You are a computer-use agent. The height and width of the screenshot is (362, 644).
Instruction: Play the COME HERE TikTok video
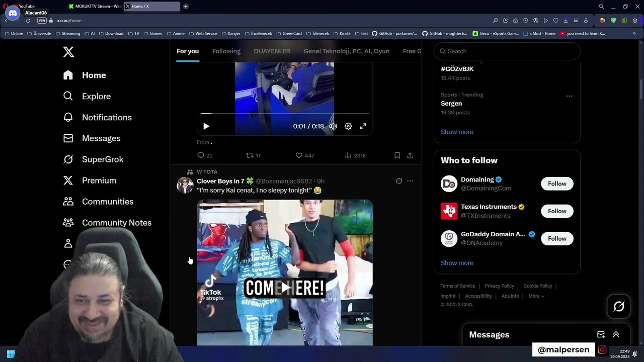click(x=285, y=288)
